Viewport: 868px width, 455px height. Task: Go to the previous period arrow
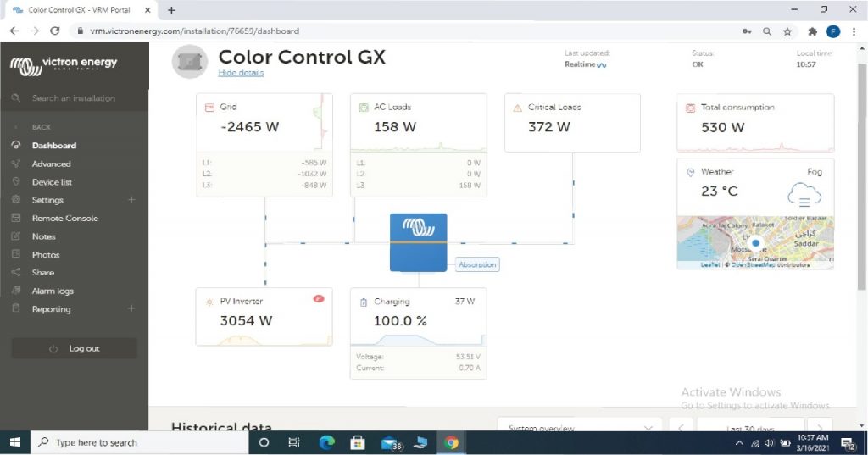point(682,425)
